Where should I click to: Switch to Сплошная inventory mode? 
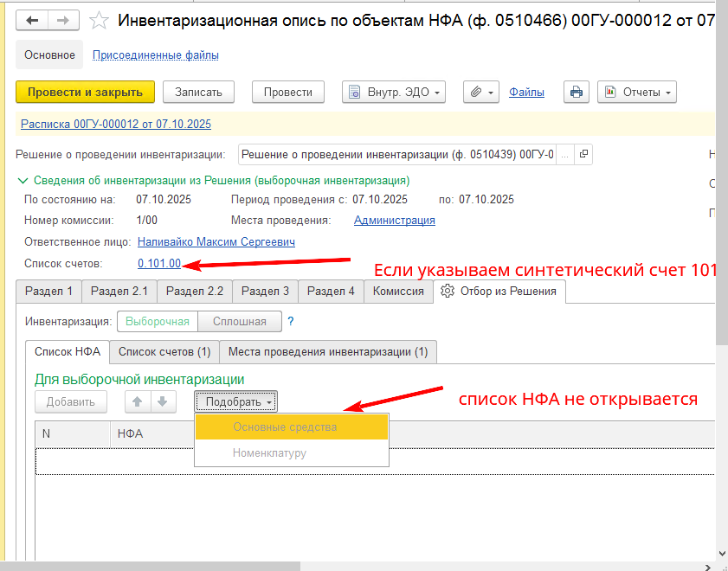pyautogui.click(x=240, y=321)
